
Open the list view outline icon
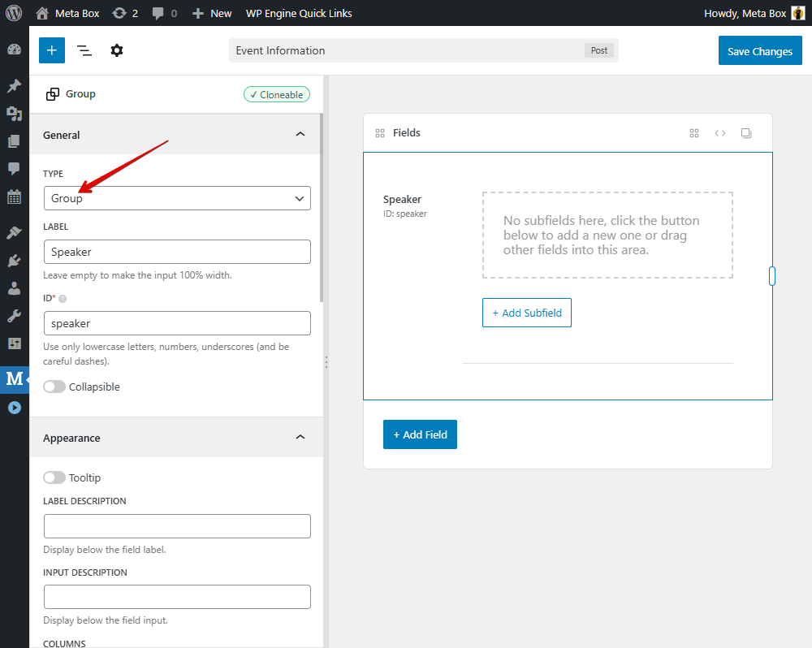[x=84, y=50]
